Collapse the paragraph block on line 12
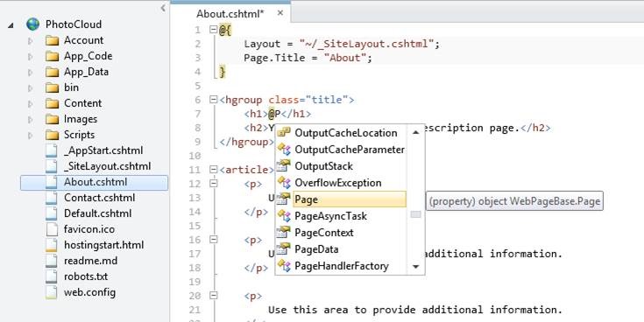 (x=213, y=184)
